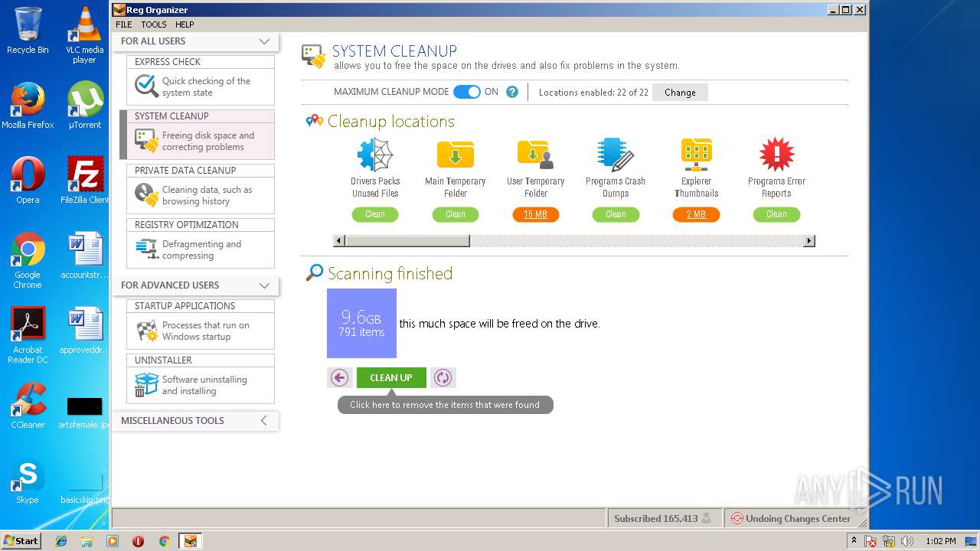Click Drivers Packs Unused Files icon
The image size is (980, 551).
(x=375, y=155)
